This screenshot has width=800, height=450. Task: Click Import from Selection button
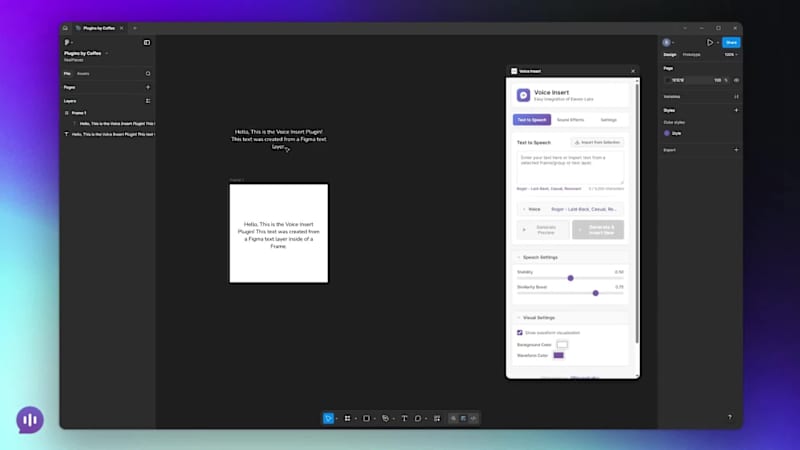[x=597, y=142]
